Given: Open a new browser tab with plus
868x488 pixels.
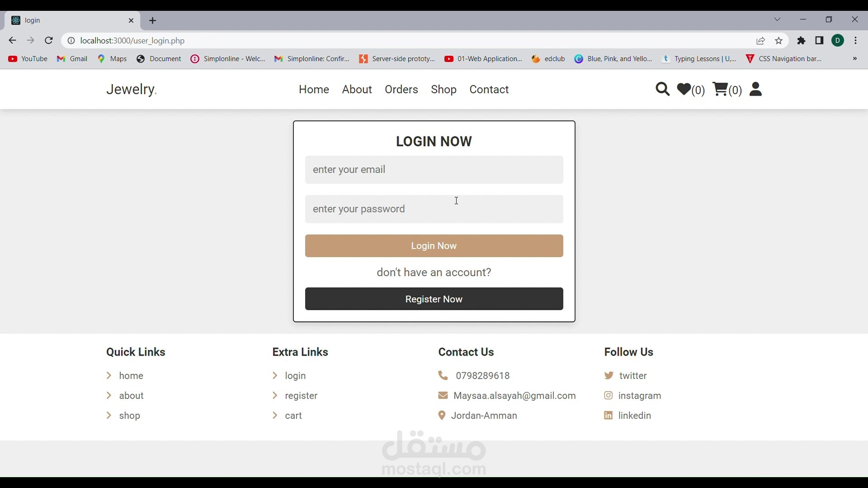Looking at the screenshot, I should pyautogui.click(x=153, y=21).
